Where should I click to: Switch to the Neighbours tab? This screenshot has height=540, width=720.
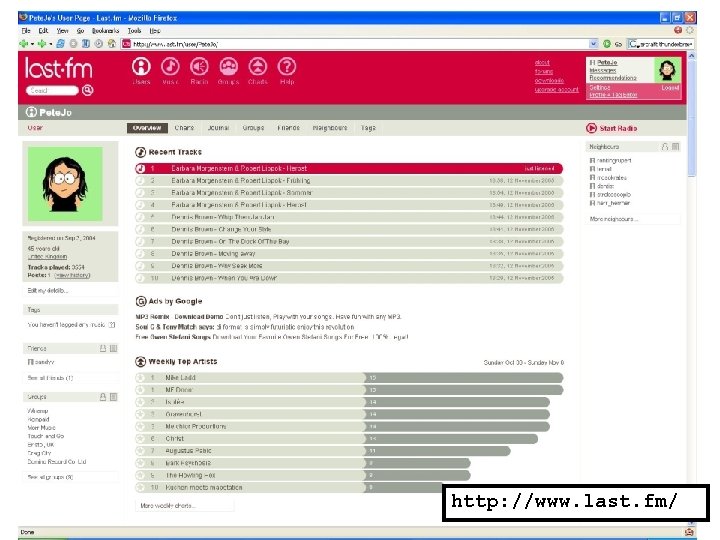click(x=330, y=128)
